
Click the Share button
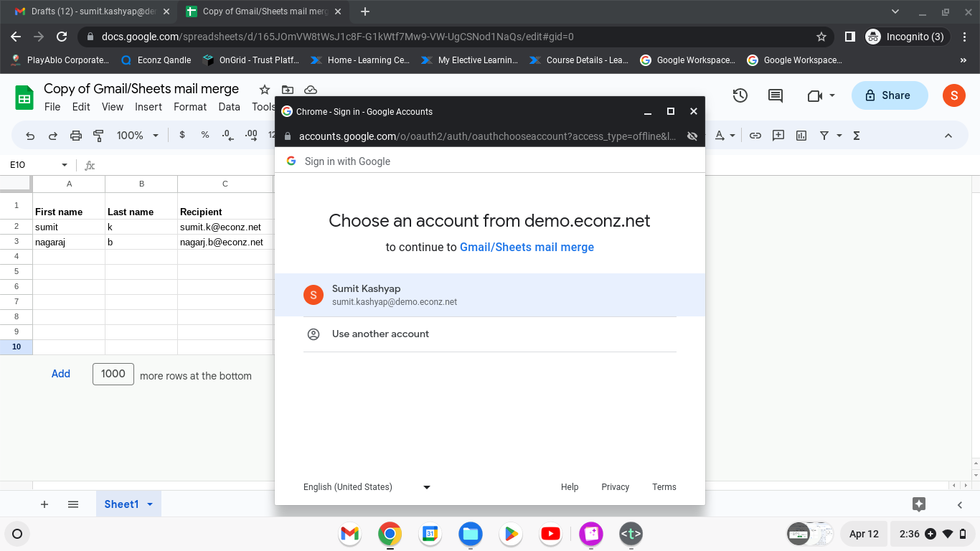[x=890, y=95]
